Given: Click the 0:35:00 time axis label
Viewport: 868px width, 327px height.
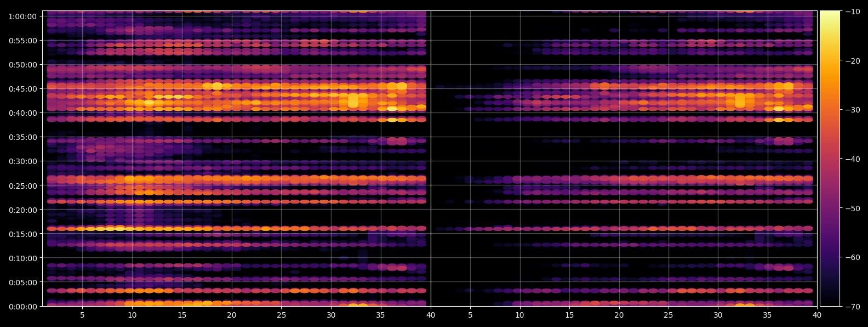Looking at the screenshot, I should click(22, 137).
